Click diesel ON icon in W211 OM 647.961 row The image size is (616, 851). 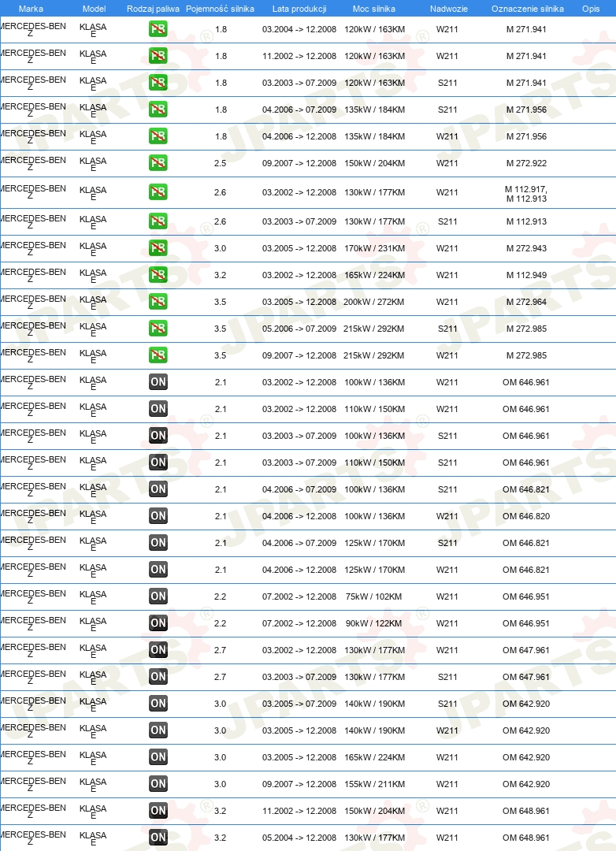[x=158, y=649]
